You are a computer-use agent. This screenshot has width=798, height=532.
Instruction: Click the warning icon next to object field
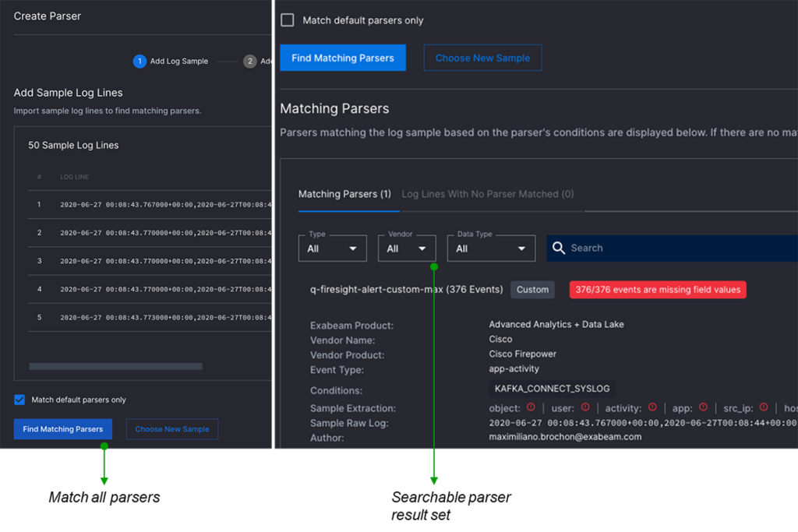531,407
